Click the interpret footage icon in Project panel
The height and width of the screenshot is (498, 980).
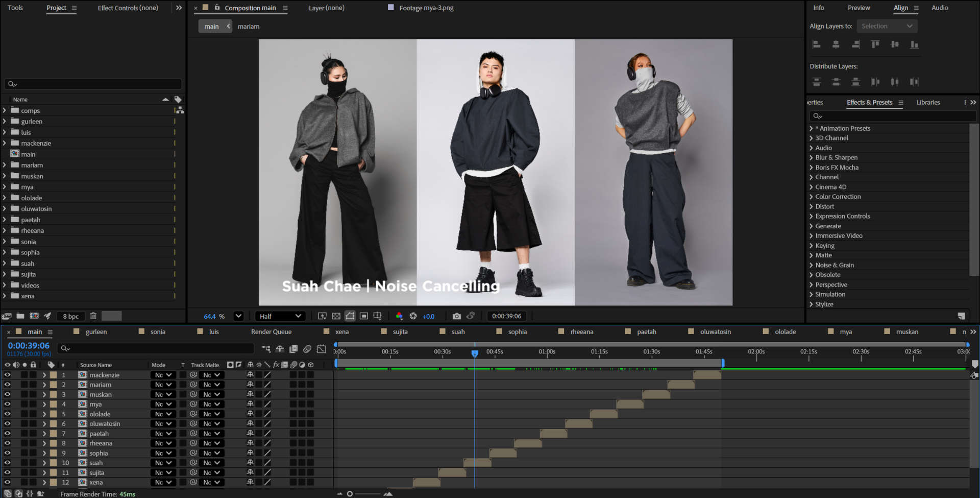point(7,316)
